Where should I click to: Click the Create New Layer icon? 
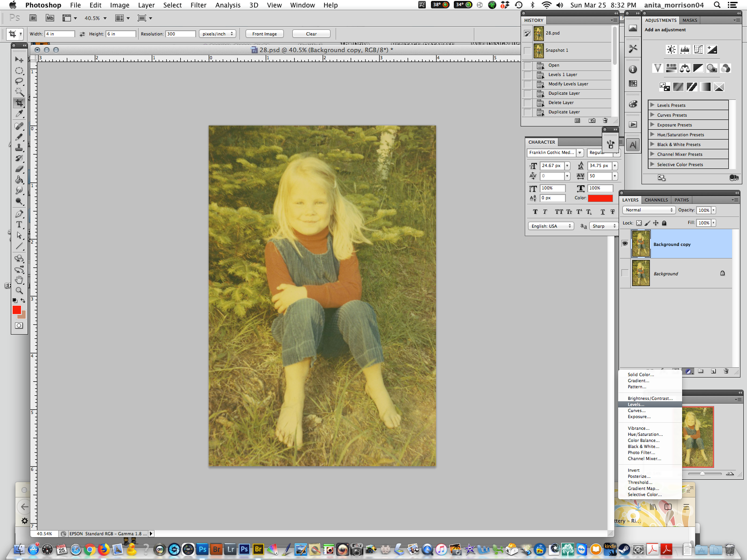713,371
